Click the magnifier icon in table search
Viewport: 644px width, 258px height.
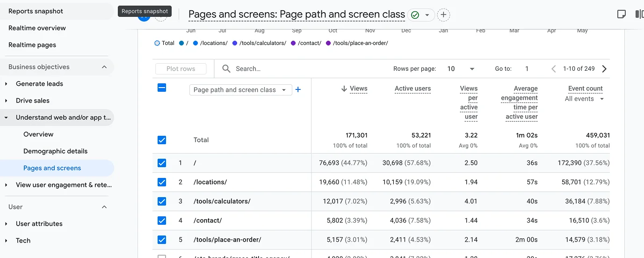tap(226, 69)
